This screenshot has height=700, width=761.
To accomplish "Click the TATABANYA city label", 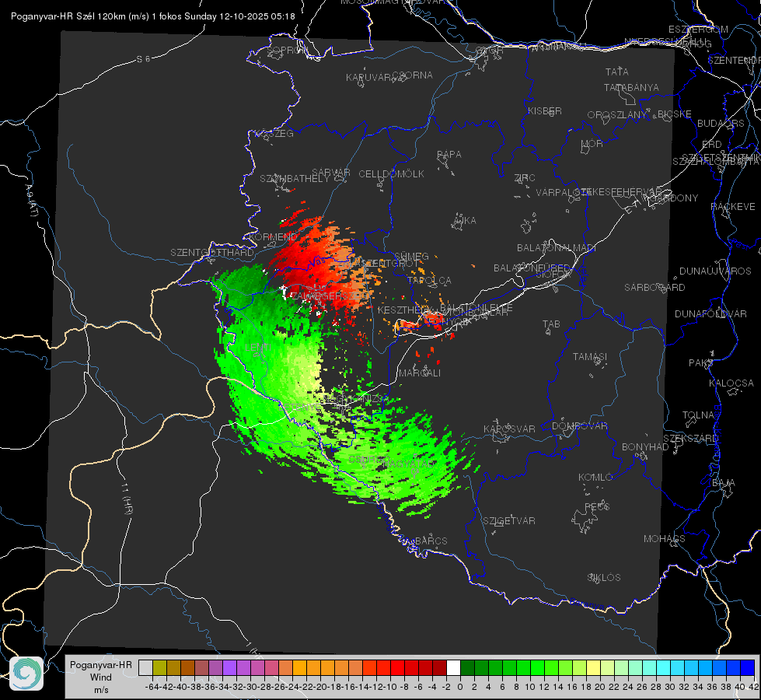I will click(631, 87).
